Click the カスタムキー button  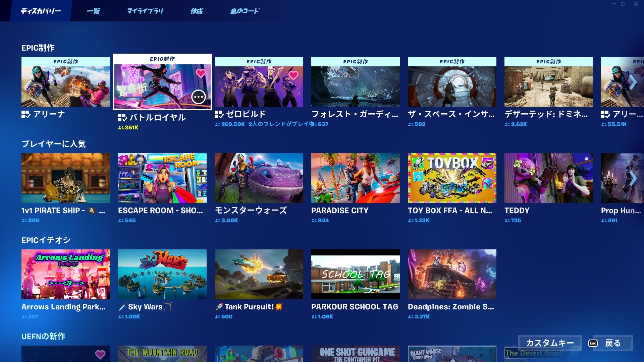click(550, 343)
